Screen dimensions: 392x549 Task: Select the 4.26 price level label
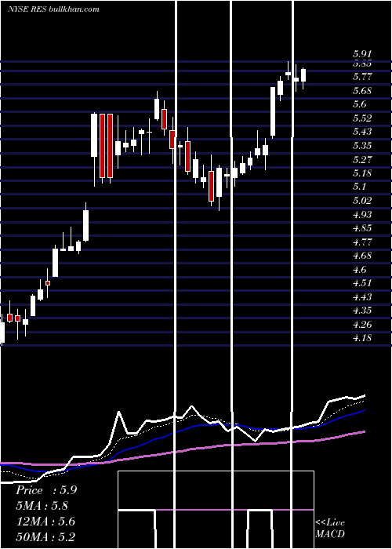(x=362, y=325)
